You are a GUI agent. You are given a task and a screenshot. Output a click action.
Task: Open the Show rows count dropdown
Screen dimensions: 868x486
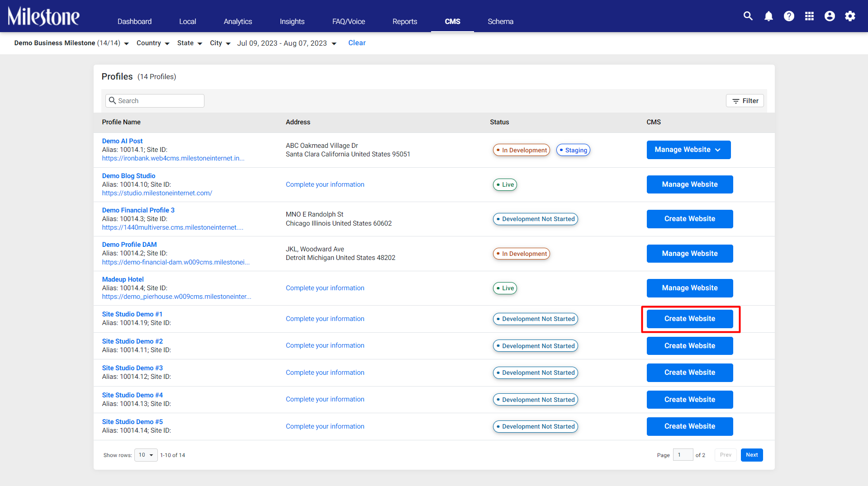146,455
